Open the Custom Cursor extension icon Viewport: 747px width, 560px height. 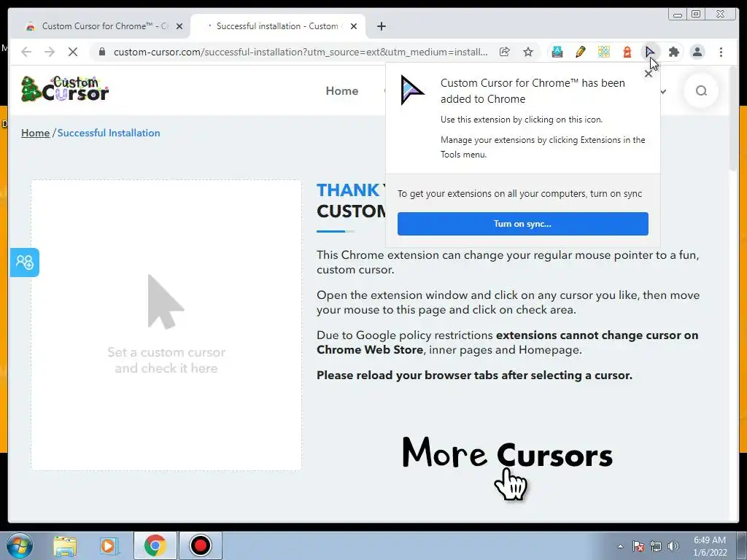tap(650, 52)
